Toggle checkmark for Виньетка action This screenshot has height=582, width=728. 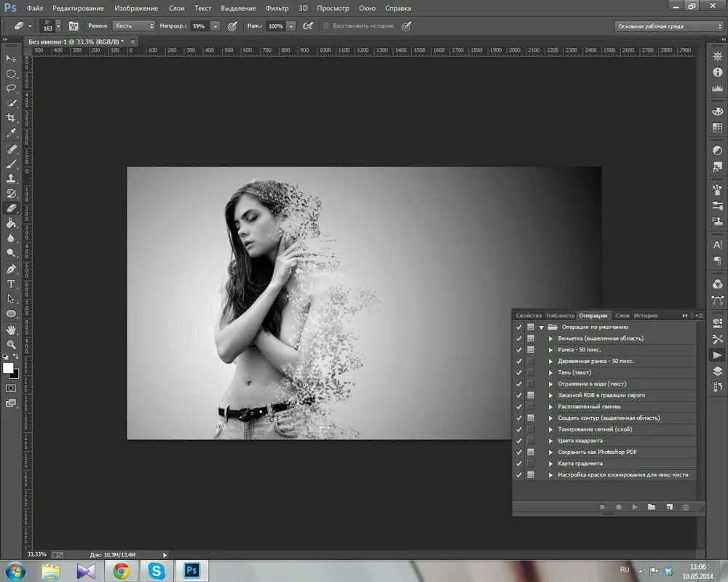tap(518, 338)
